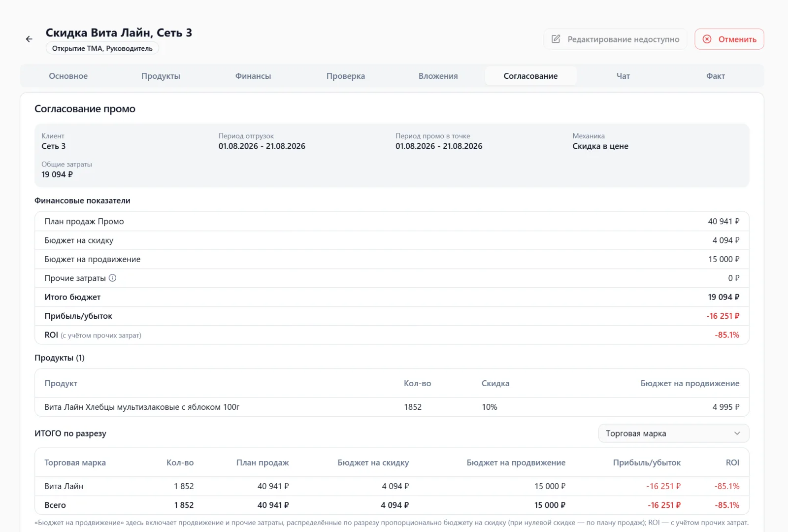The height and width of the screenshot is (532, 788).
Task: Click the План продаж column header
Action: [x=263, y=463]
